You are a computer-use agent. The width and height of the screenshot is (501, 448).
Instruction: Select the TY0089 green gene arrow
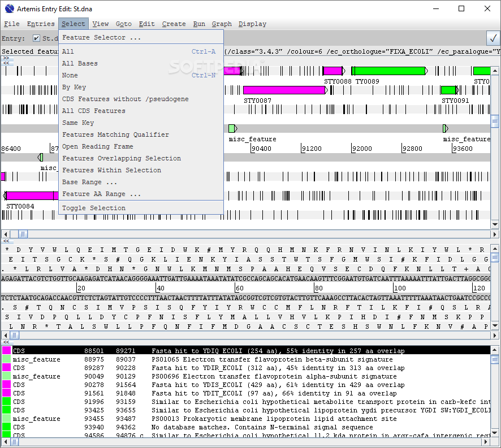390,71
